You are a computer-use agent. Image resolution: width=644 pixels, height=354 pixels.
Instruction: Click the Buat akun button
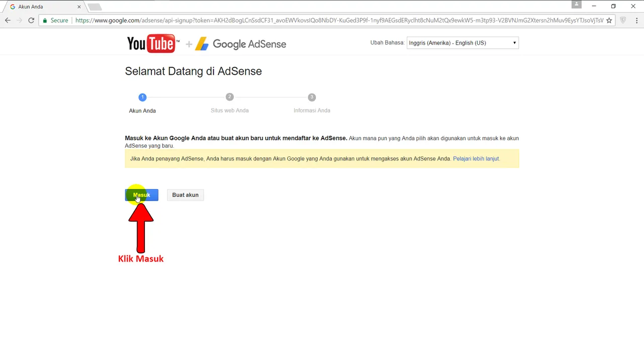tap(185, 195)
